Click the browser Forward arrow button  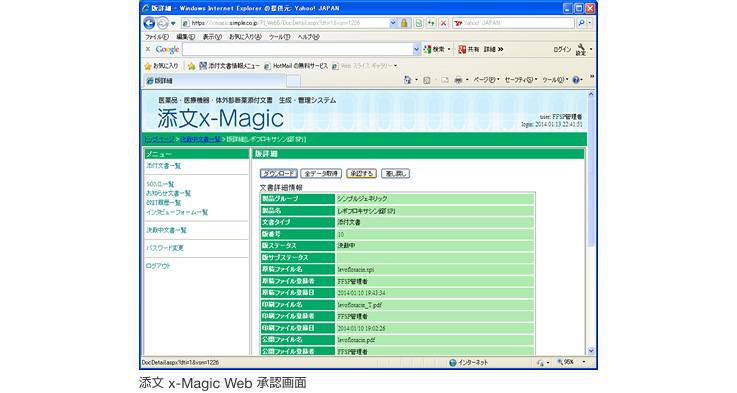coord(163,23)
